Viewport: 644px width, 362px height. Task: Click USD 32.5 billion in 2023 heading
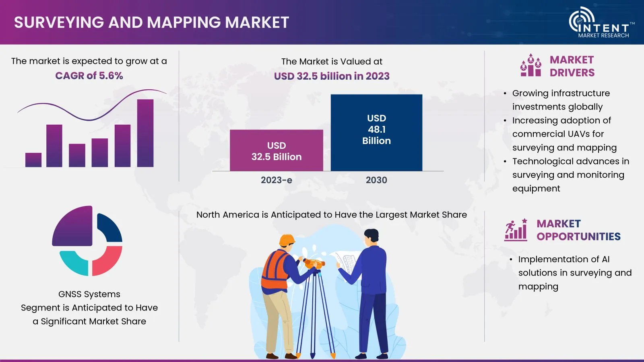coord(332,76)
